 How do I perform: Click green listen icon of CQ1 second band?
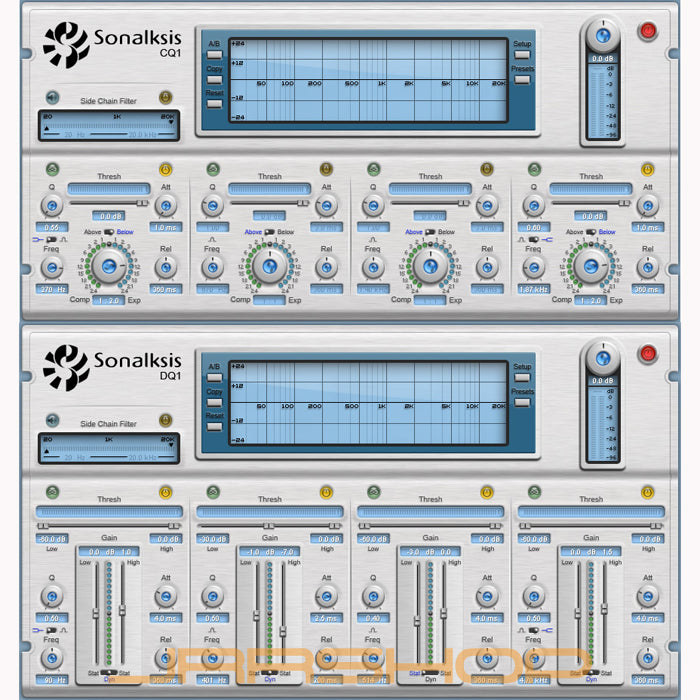(213, 169)
